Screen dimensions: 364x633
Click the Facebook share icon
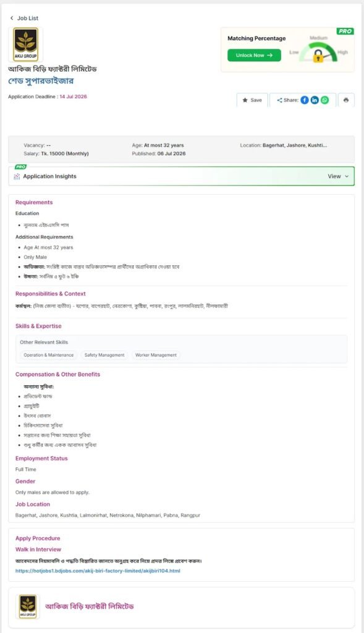pyautogui.click(x=305, y=100)
